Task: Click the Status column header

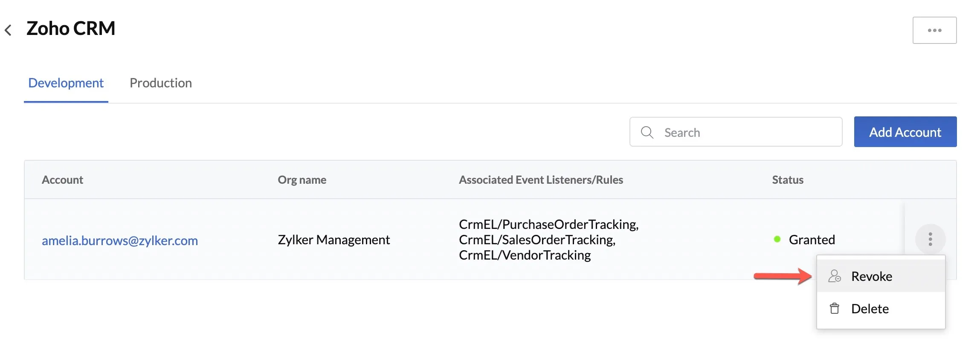Action: pos(788,180)
